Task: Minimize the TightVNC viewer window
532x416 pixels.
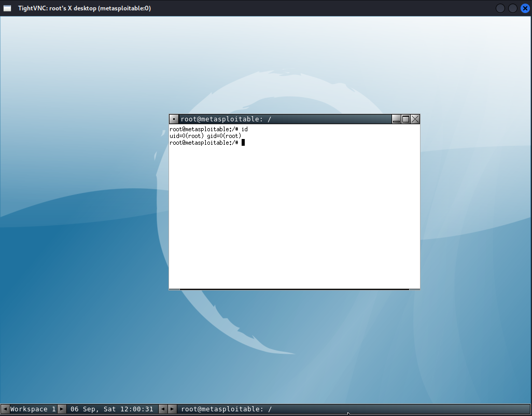Action: pos(500,8)
